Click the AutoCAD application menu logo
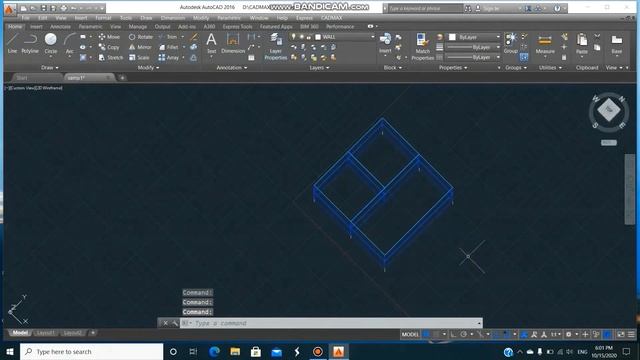Image resolution: width=640 pixels, height=360 pixels. (9, 9)
